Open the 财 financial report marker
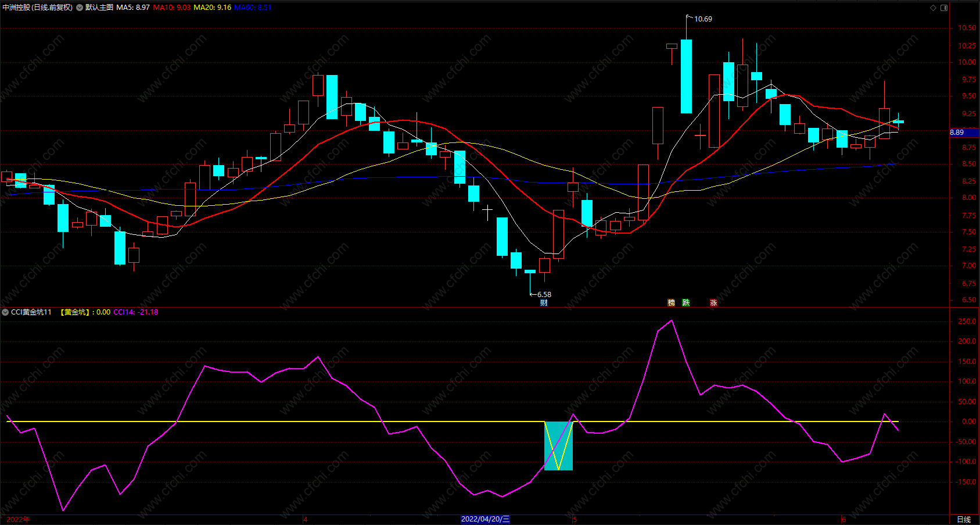 (x=544, y=302)
